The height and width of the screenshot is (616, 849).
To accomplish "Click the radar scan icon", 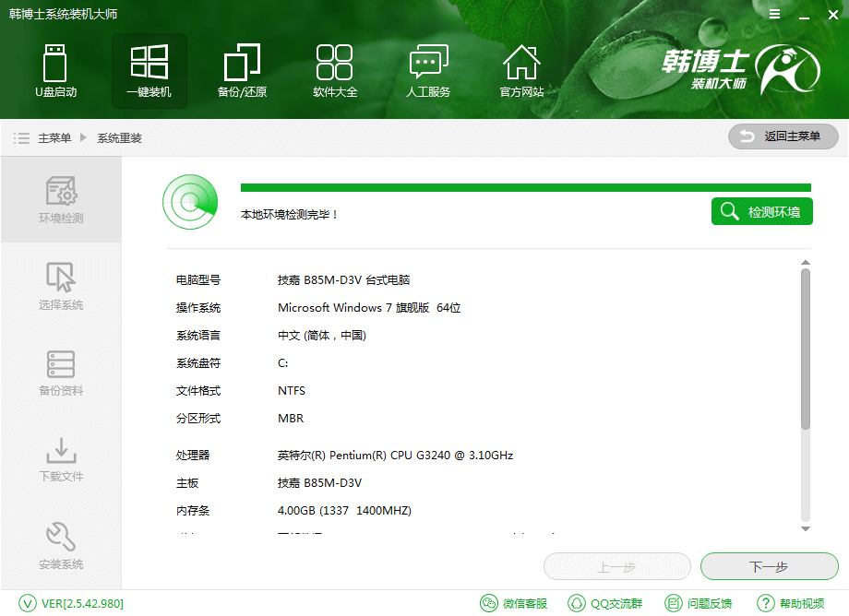I will point(190,202).
